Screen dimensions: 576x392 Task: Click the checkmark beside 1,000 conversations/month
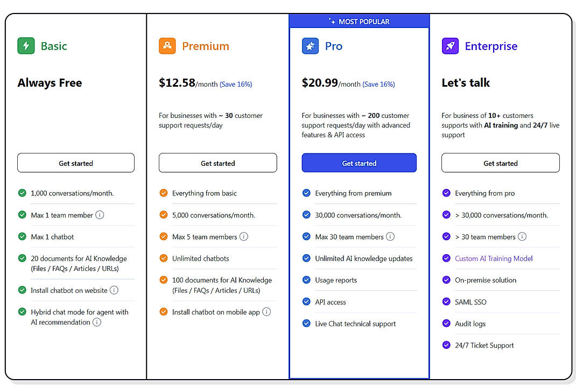(x=22, y=193)
